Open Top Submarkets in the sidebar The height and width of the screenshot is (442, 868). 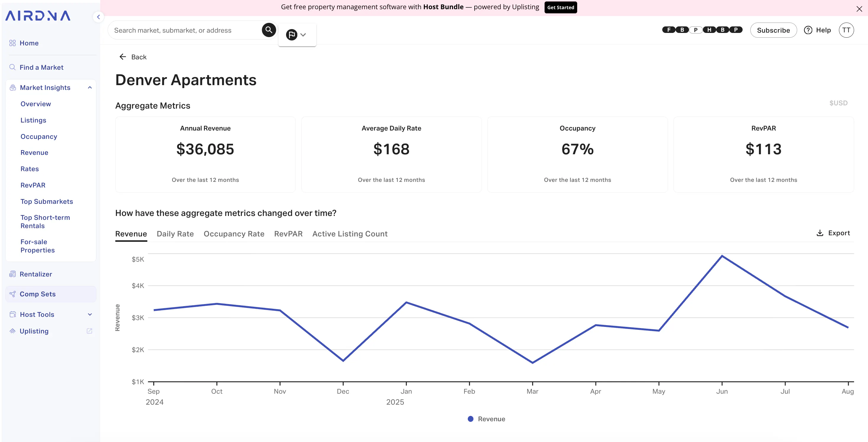47,202
